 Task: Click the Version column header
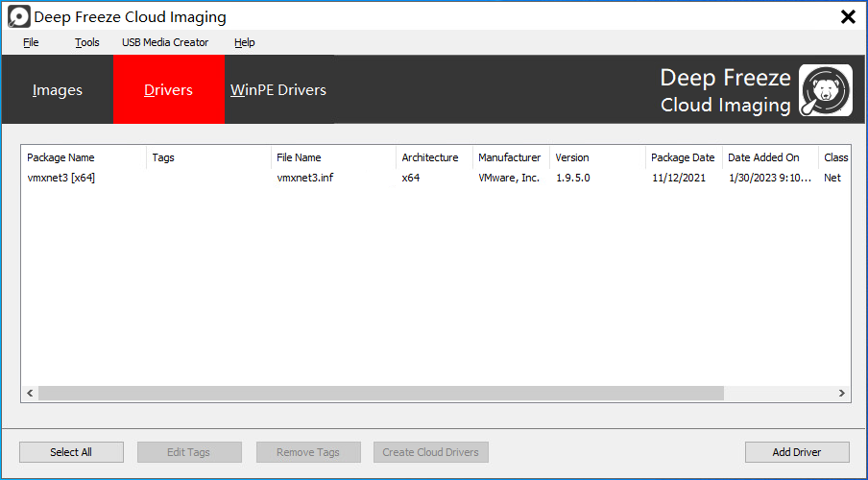[x=598, y=157]
